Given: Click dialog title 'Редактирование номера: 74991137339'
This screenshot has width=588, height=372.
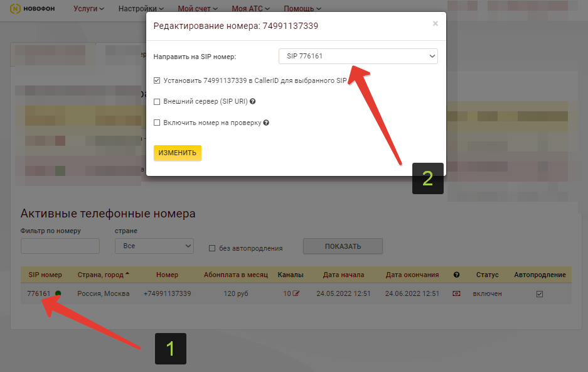Looking at the screenshot, I should pyautogui.click(x=236, y=26).
